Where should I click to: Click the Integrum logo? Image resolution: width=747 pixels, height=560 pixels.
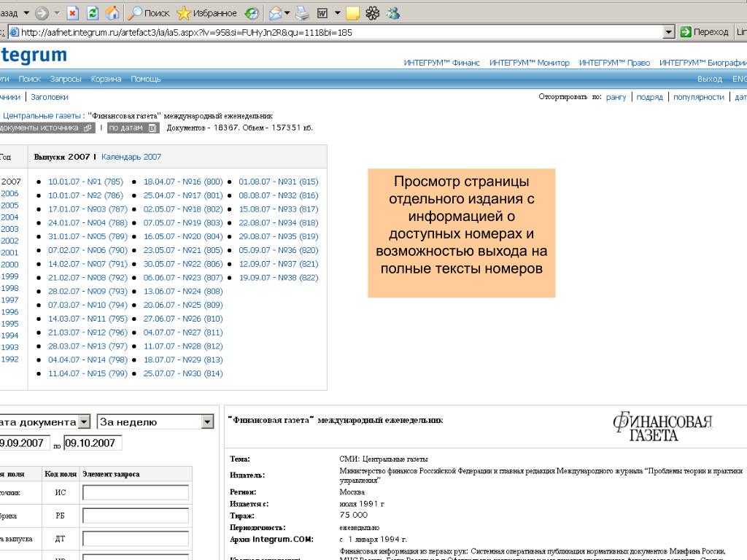34,55
